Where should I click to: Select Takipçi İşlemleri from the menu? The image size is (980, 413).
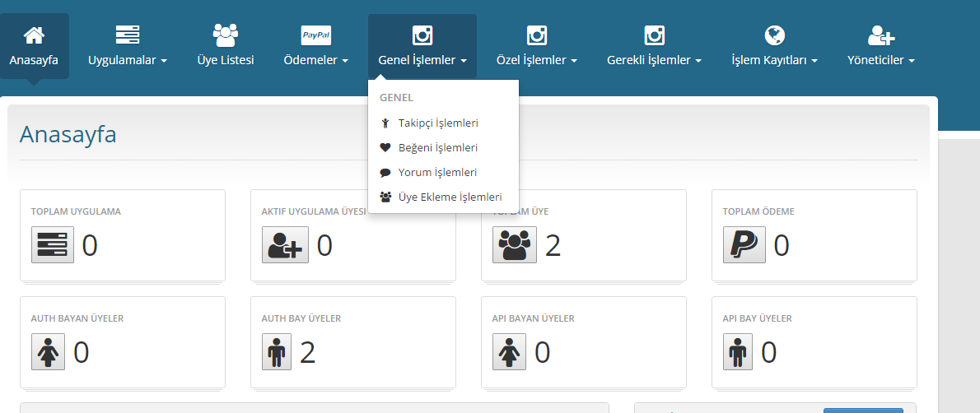coord(437,123)
